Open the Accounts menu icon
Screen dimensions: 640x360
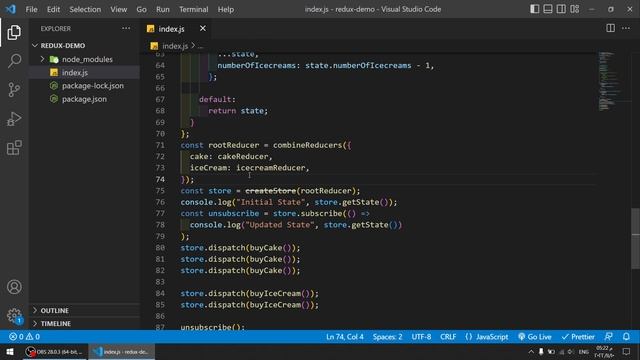point(14,287)
